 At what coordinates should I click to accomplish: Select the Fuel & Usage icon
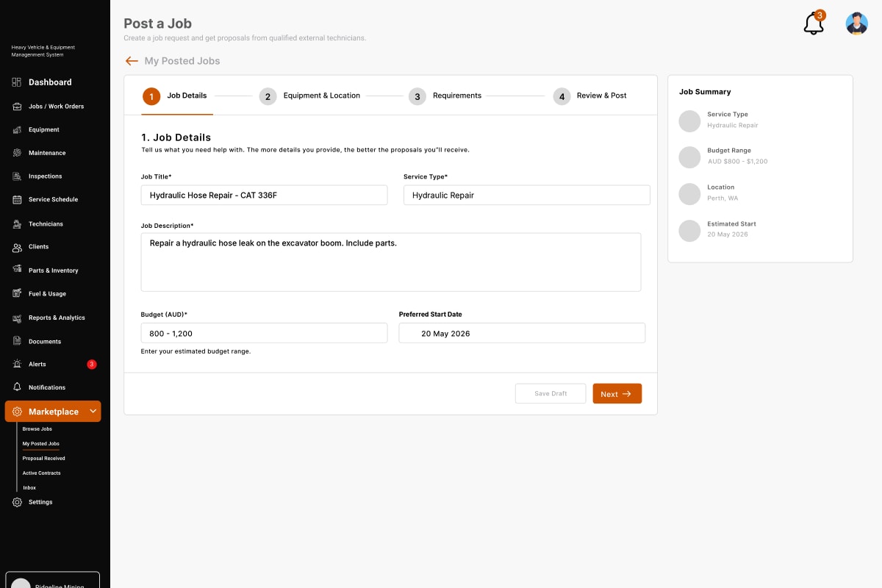click(17, 294)
